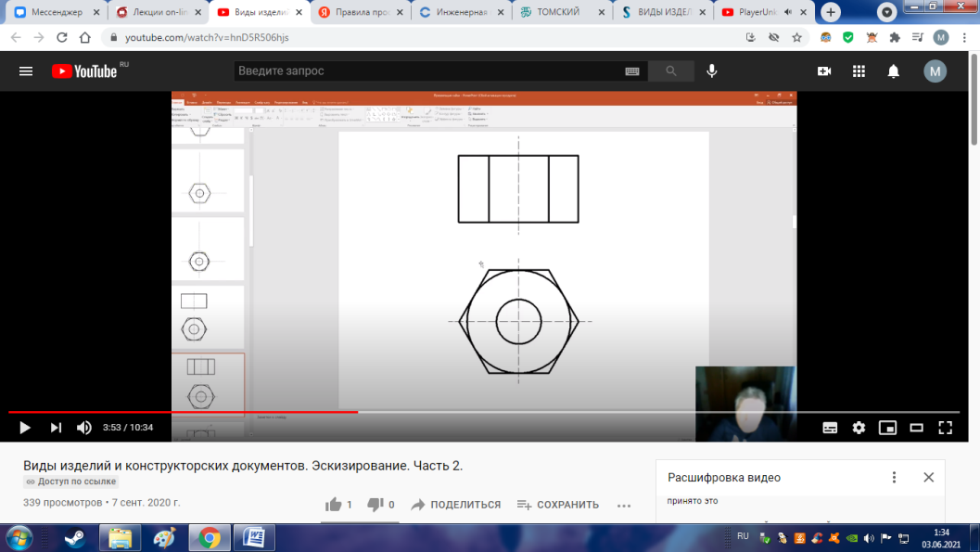The height and width of the screenshot is (552, 980).
Task: Toggle subtitles on the video
Action: click(x=830, y=428)
